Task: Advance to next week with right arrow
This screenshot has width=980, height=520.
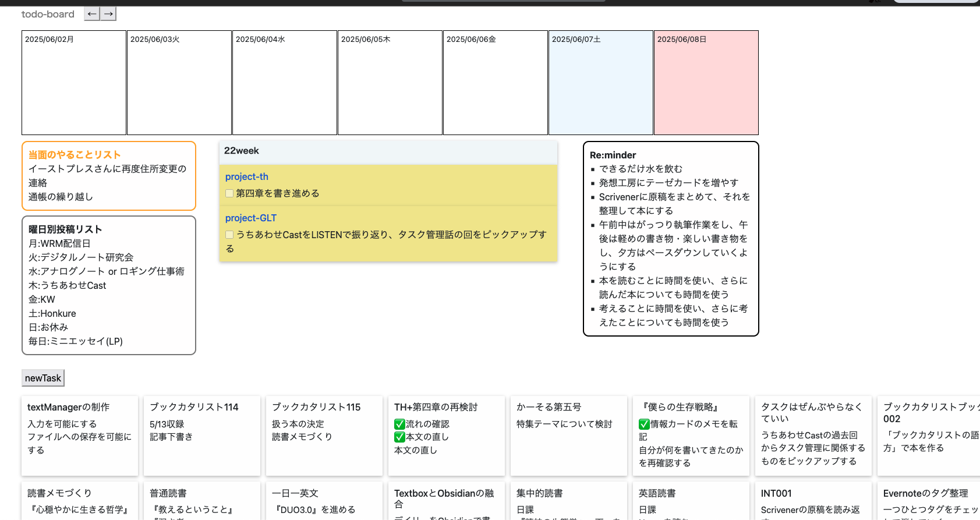Action: pyautogui.click(x=108, y=14)
